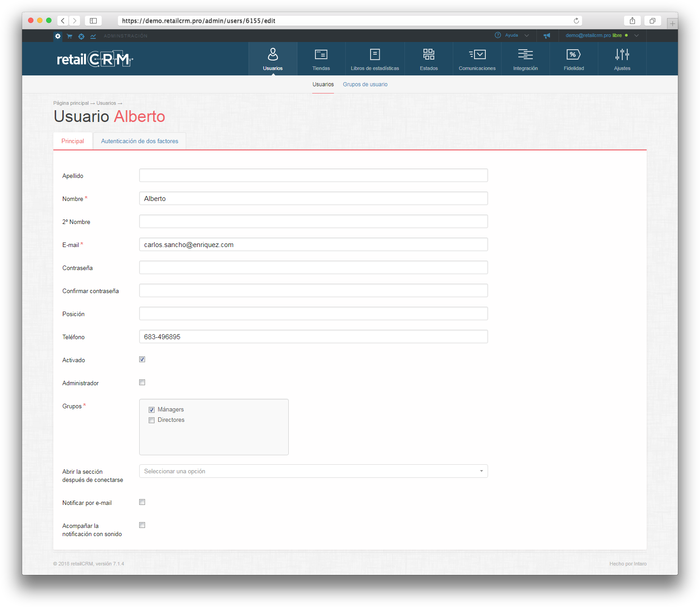This screenshot has height=607, width=700.
Task: Open the administration gear icon
Action: click(x=58, y=36)
